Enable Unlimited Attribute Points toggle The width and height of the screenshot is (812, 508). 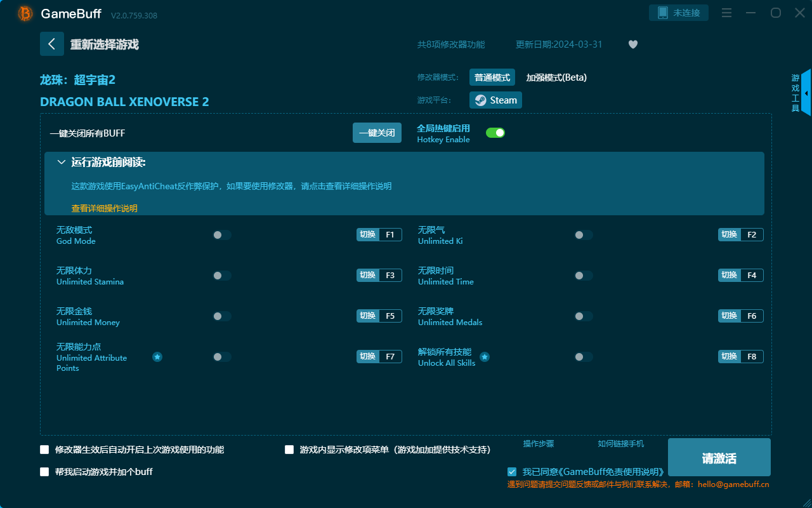point(222,357)
